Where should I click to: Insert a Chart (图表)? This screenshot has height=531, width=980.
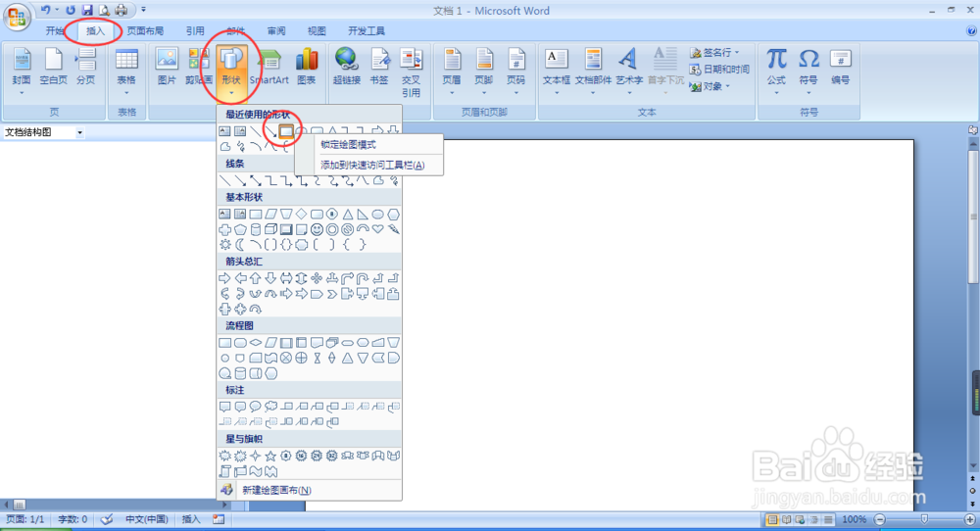coord(306,67)
